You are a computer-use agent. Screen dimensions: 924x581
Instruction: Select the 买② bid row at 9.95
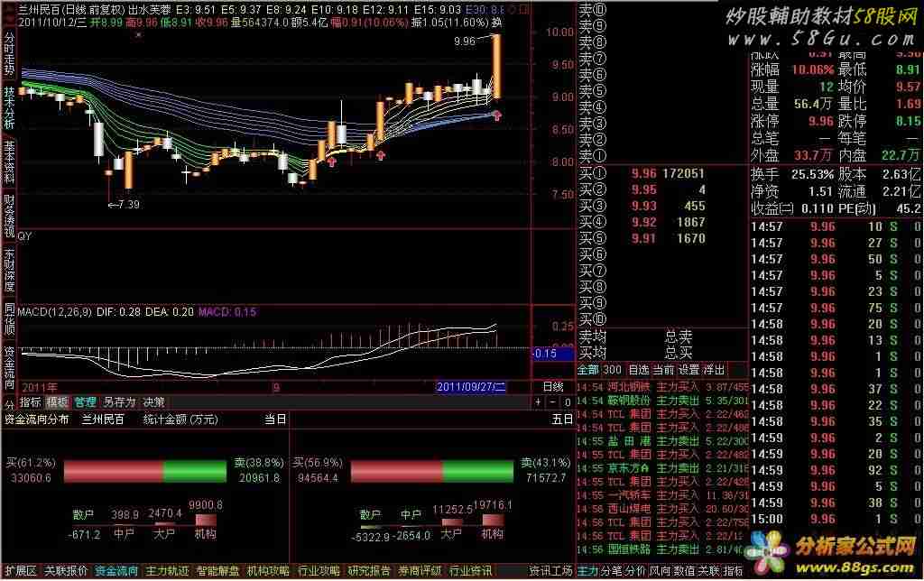click(x=642, y=189)
